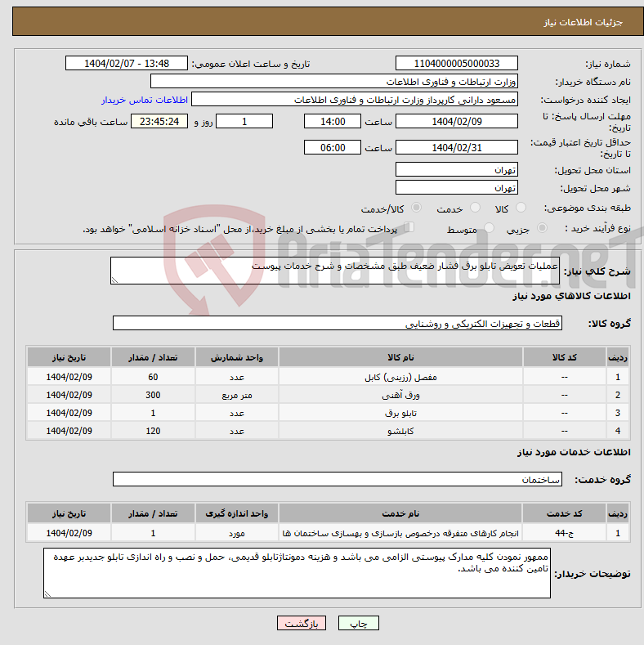Click the price validity date 1404/02/31 field

coord(457,147)
